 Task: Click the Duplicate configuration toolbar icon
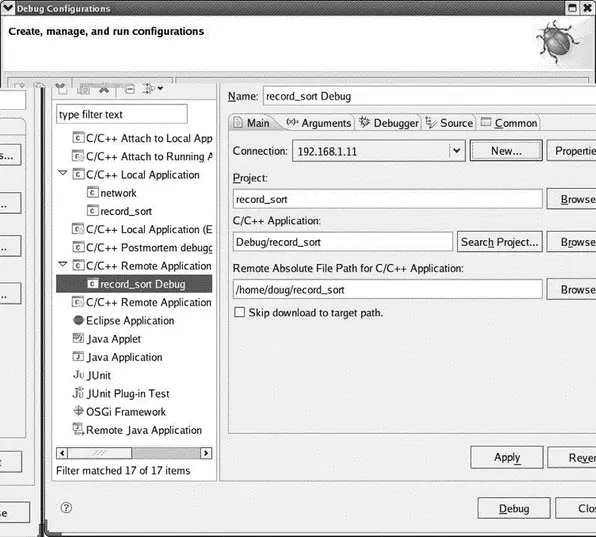tap(84, 89)
